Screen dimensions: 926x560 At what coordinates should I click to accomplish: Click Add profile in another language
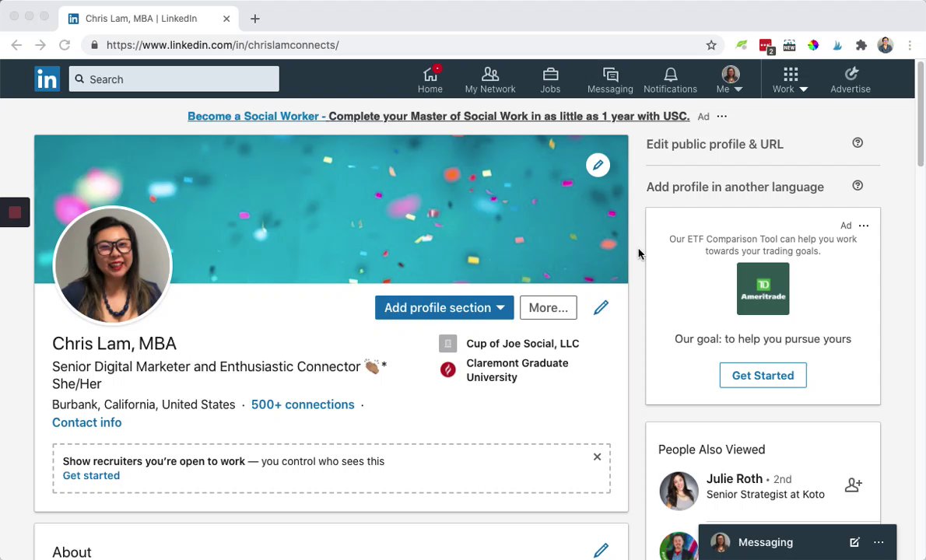click(x=735, y=187)
